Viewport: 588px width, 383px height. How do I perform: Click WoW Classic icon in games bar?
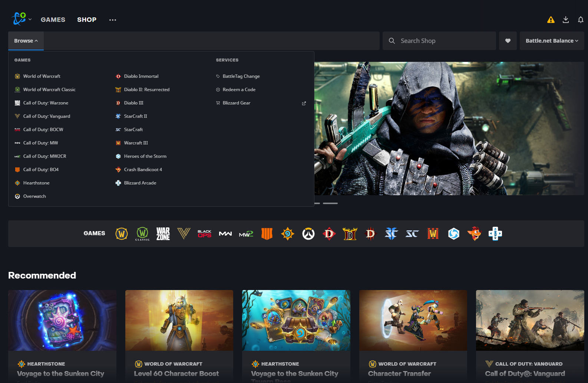(142, 234)
